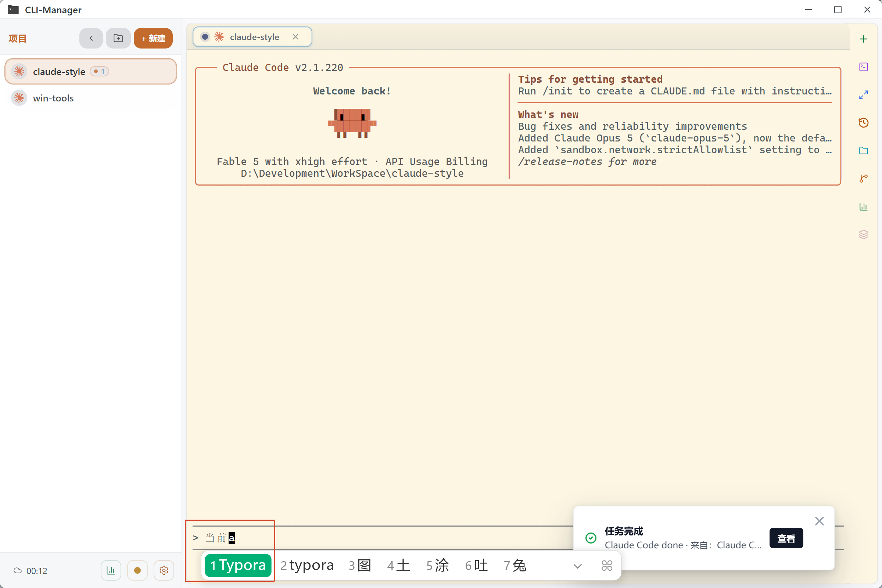Viewport: 882px width, 588px height.
Task: Switch to the claude-style terminal tab
Action: pos(252,37)
